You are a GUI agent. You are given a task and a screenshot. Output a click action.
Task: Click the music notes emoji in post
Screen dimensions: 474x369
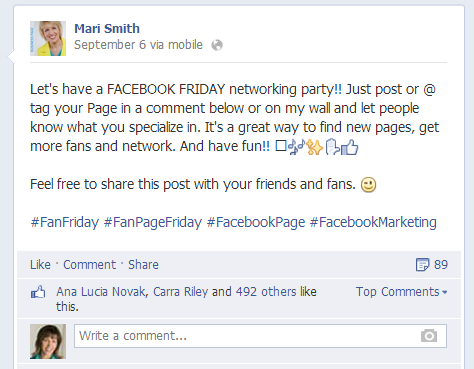[x=296, y=147]
